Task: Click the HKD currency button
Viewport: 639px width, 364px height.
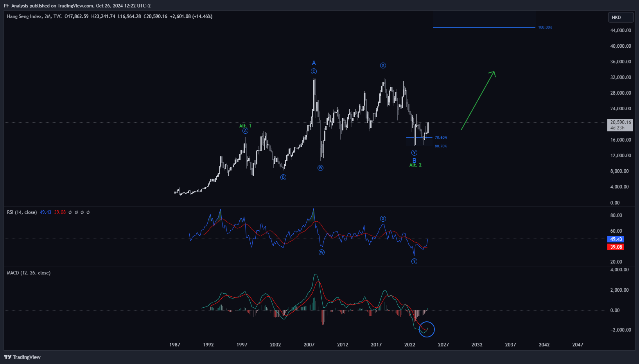Action: point(621,17)
